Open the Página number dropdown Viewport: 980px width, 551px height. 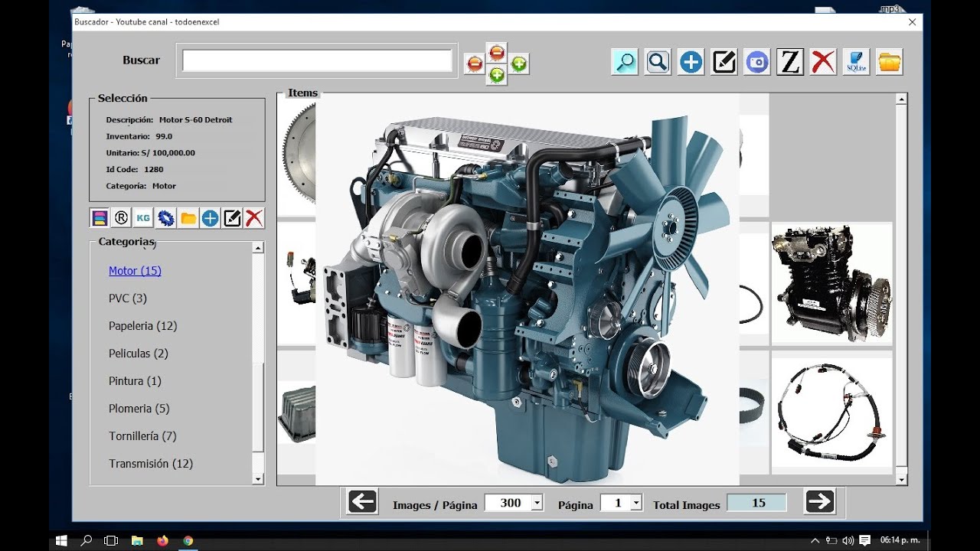coord(637,503)
